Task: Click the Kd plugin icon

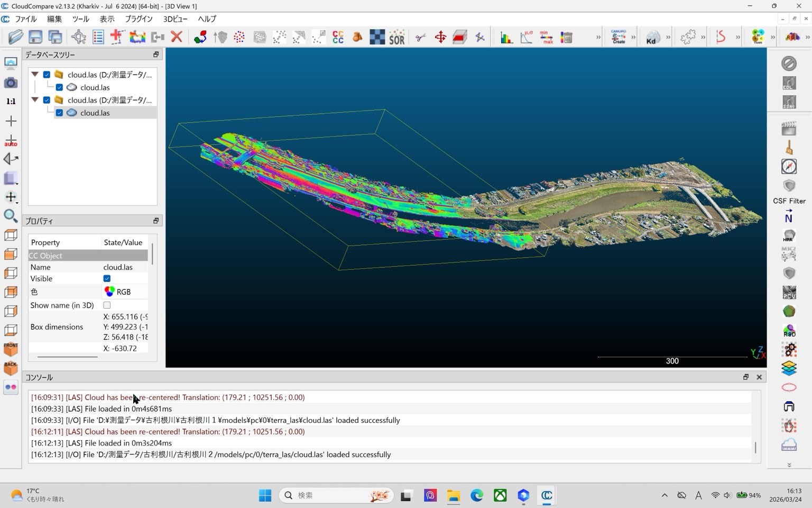Action: (x=652, y=37)
